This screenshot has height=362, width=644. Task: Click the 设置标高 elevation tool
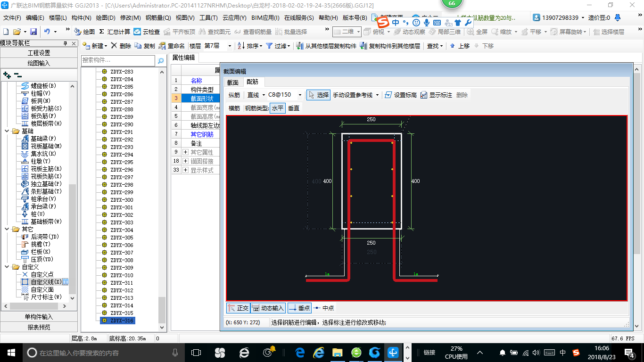(x=401, y=95)
